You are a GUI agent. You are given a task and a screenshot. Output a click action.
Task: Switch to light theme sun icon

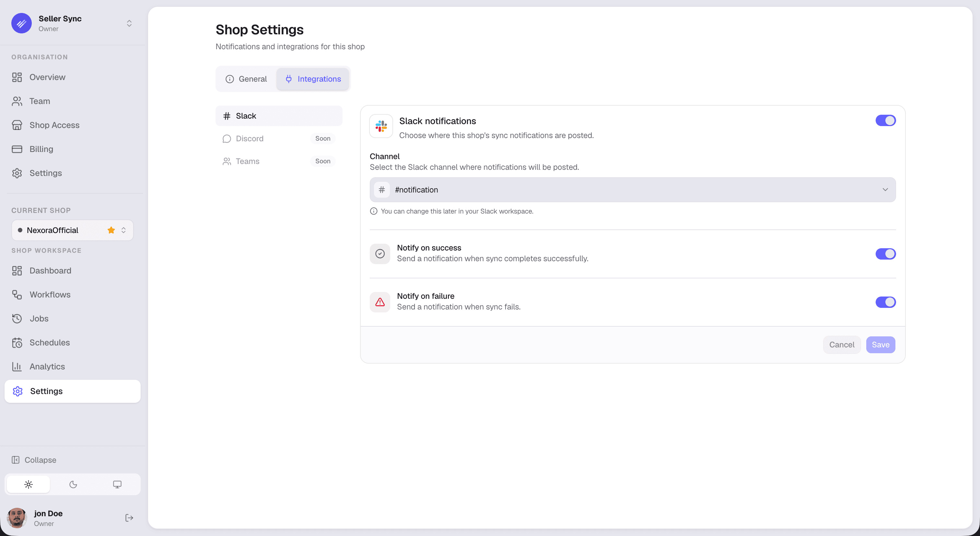pyautogui.click(x=29, y=484)
